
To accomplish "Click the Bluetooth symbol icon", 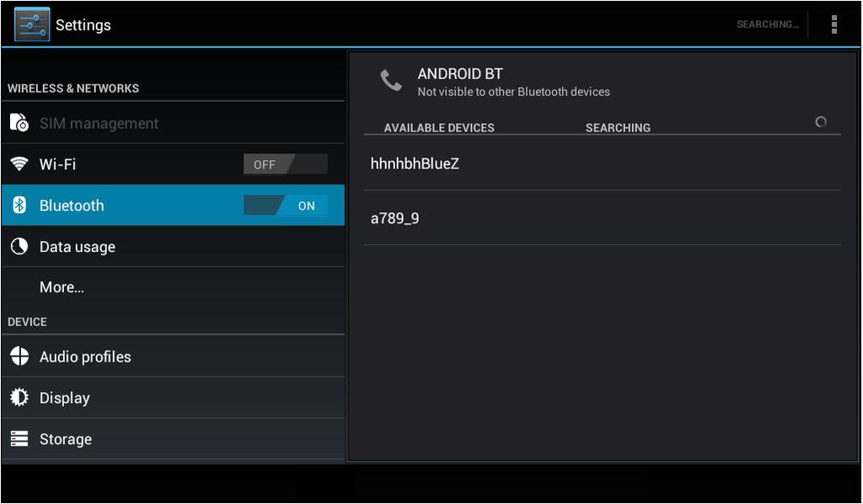I will coord(19,206).
